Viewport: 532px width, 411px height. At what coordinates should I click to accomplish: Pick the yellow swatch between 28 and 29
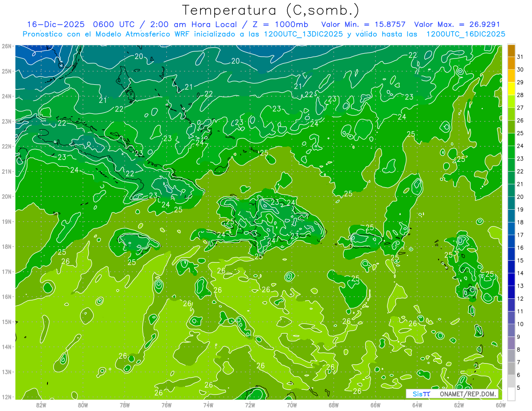[512, 89]
